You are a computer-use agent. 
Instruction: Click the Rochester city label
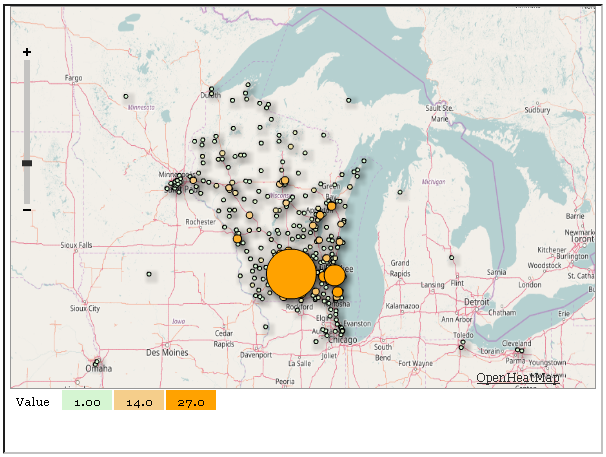(201, 222)
